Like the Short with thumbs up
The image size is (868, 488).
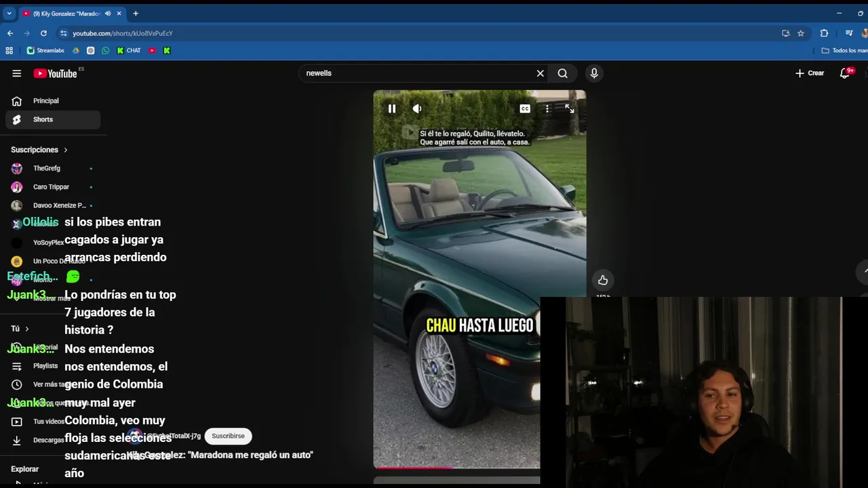coord(603,280)
